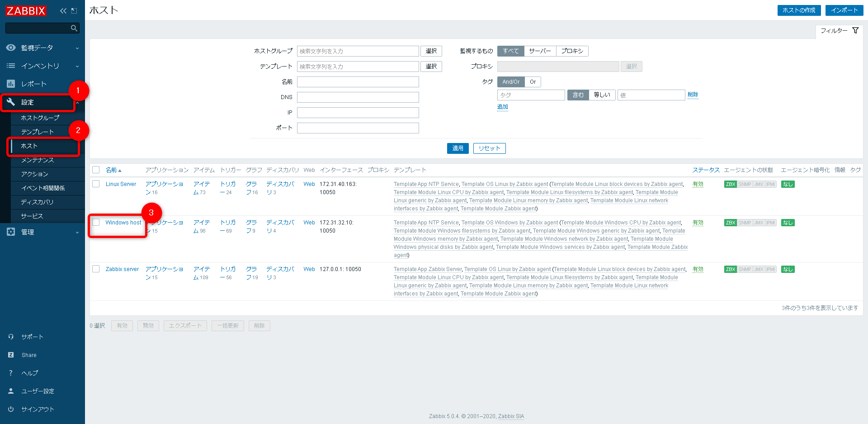Check the select-all checkbox in table header
Viewport: 868px width, 424px height.
[96, 170]
